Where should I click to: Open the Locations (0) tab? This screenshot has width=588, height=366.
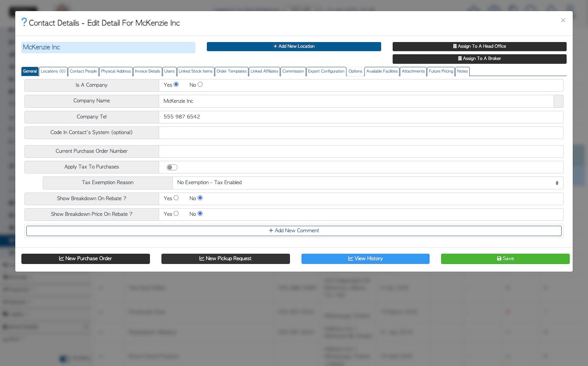click(x=53, y=71)
